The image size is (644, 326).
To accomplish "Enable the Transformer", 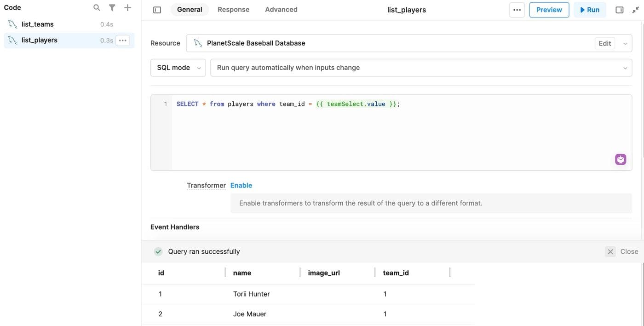I will [x=241, y=186].
